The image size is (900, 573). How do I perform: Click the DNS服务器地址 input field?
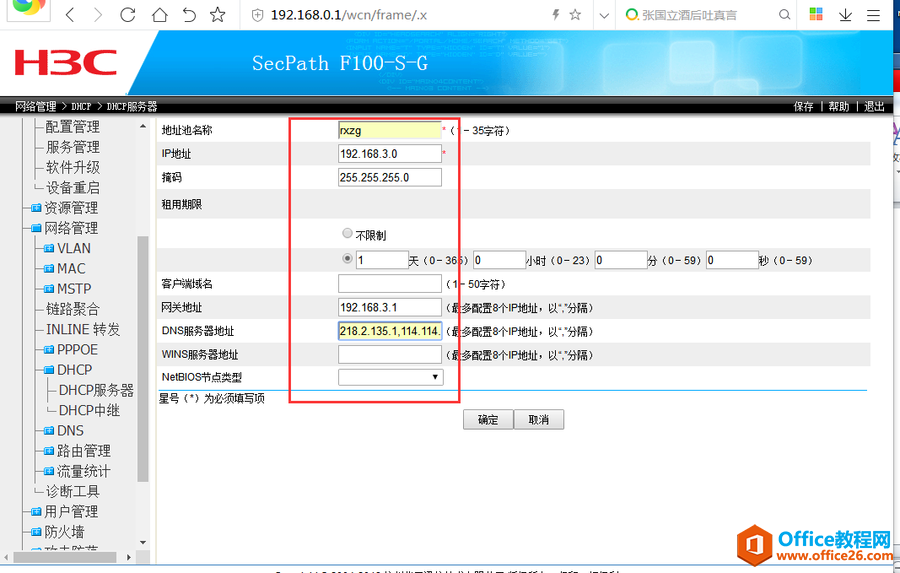(390, 331)
